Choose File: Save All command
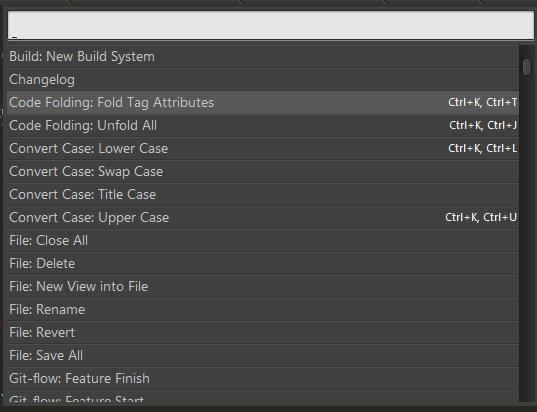Screen dimensions: 537x412 (x=263, y=355)
